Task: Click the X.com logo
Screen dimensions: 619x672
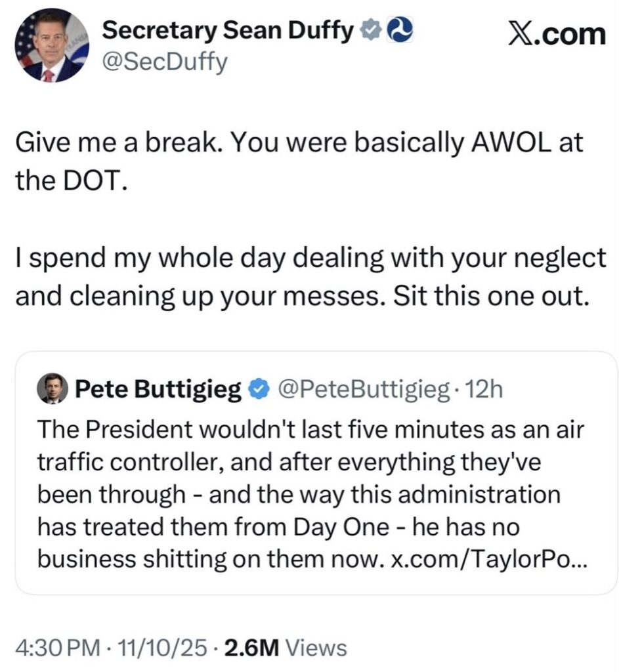Action: [x=557, y=33]
